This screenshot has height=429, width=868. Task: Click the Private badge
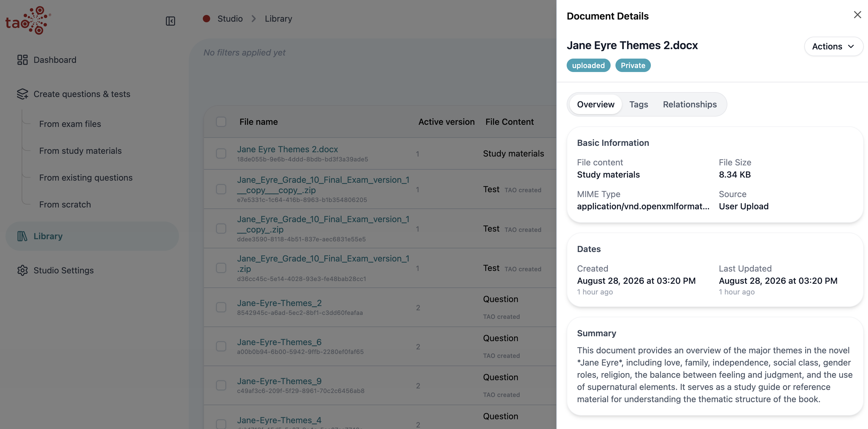click(x=633, y=65)
